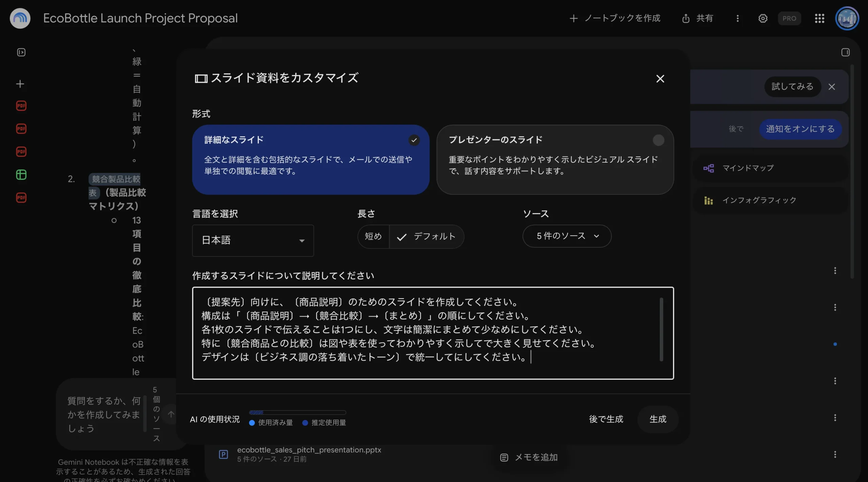Screen dimensions: 868x482
Task: Choose the 短め length option
Action: coord(373,236)
